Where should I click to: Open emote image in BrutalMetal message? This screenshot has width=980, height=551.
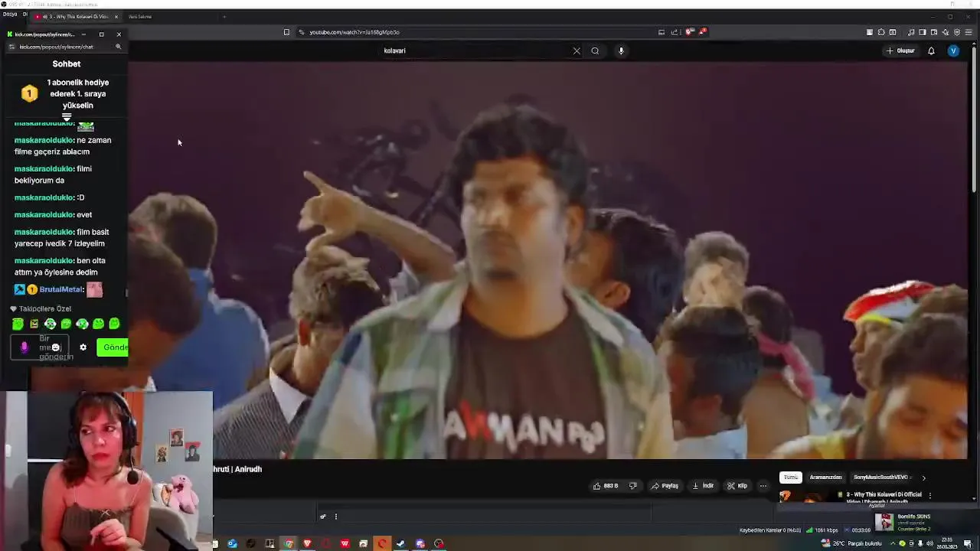94,289
